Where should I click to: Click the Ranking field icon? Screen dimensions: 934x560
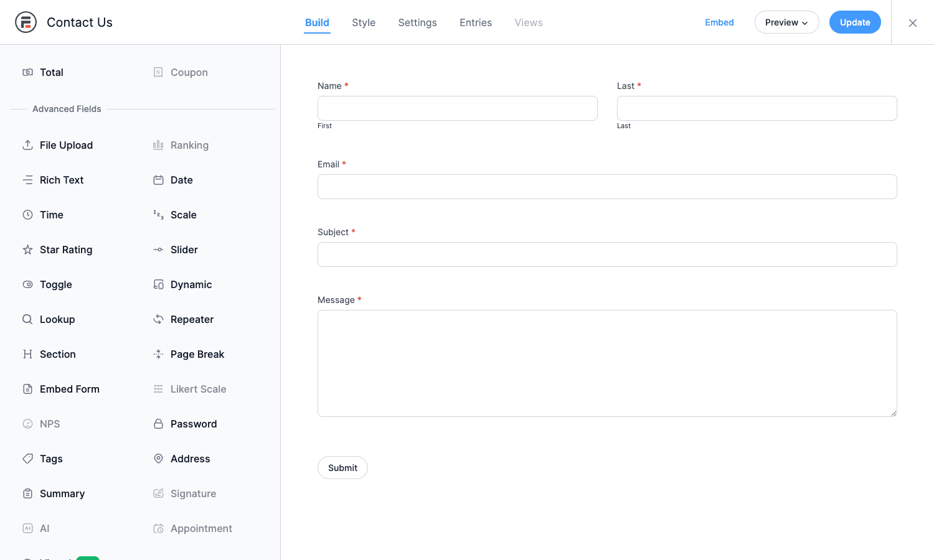click(x=158, y=145)
